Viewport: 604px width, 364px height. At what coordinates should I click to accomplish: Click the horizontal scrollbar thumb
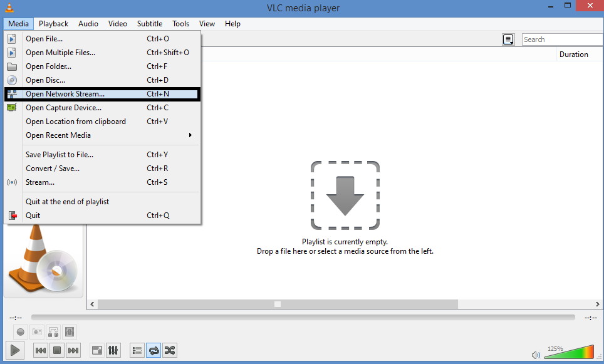point(278,304)
